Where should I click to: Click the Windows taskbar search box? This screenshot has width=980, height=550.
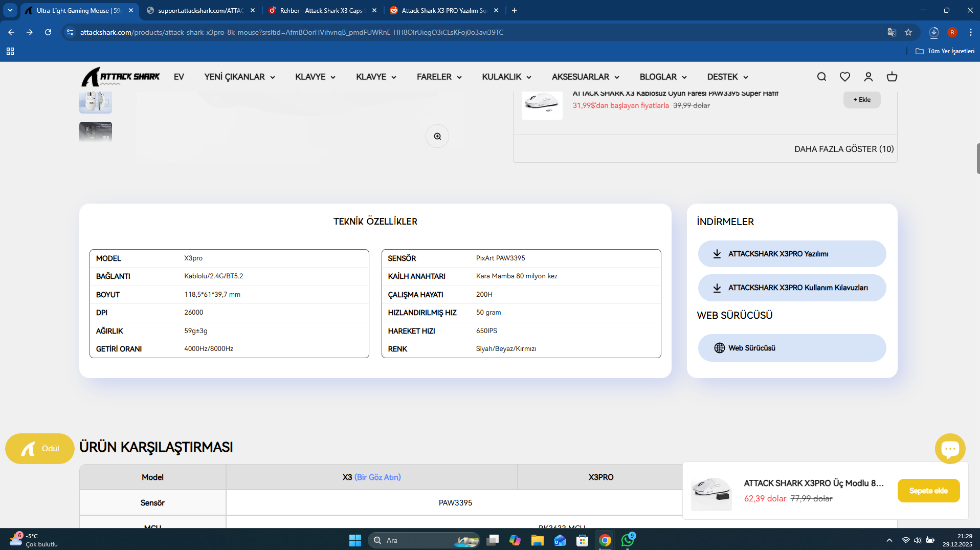pyautogui.click(x=424, y=540)
